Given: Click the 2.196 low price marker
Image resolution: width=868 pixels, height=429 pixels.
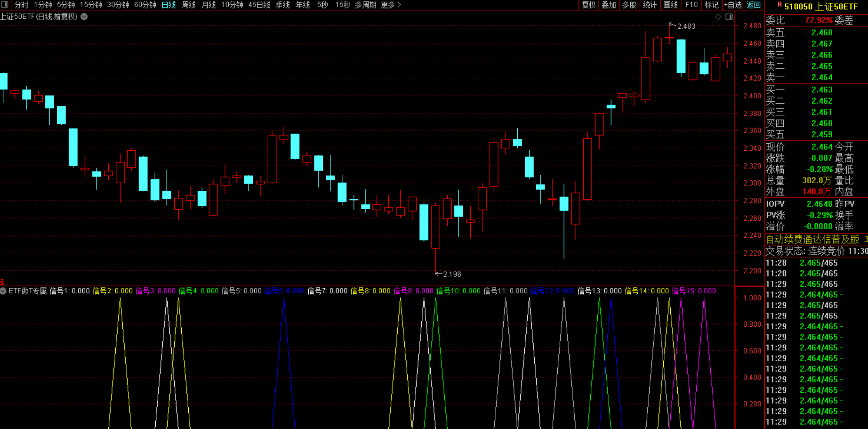Looking at the screenshot, I should 452,274.
